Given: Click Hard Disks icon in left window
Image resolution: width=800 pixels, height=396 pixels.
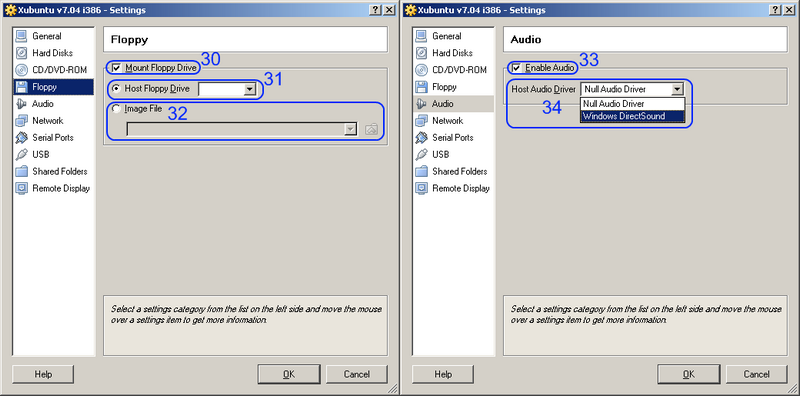Looking at the screenshot, I should click(21, 53).
